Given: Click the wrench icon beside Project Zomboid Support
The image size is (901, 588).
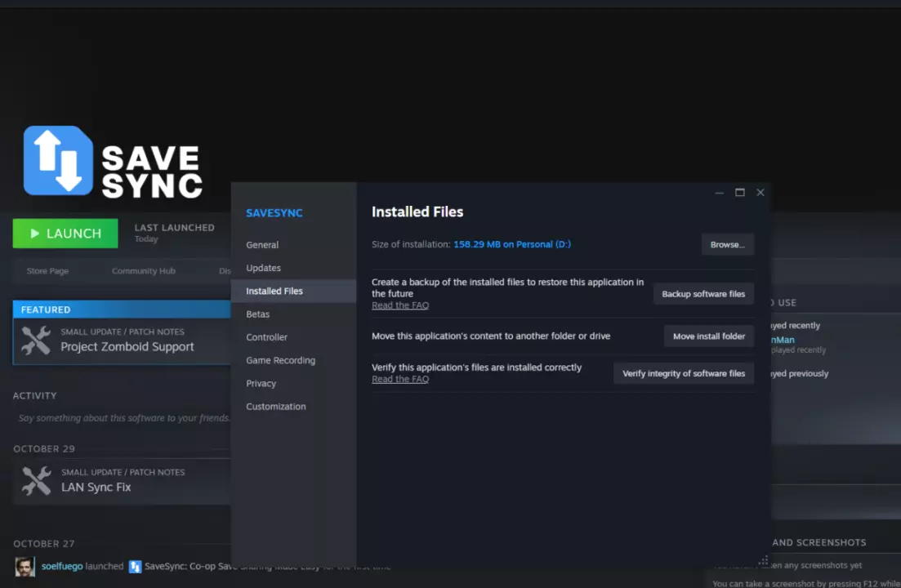Looking at the screenshot, I should (36, 340).
